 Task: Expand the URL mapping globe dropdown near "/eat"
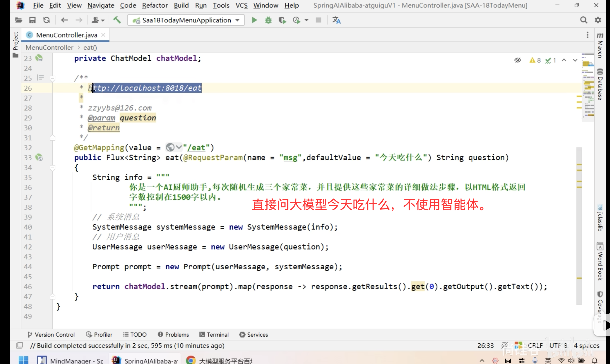178,148
